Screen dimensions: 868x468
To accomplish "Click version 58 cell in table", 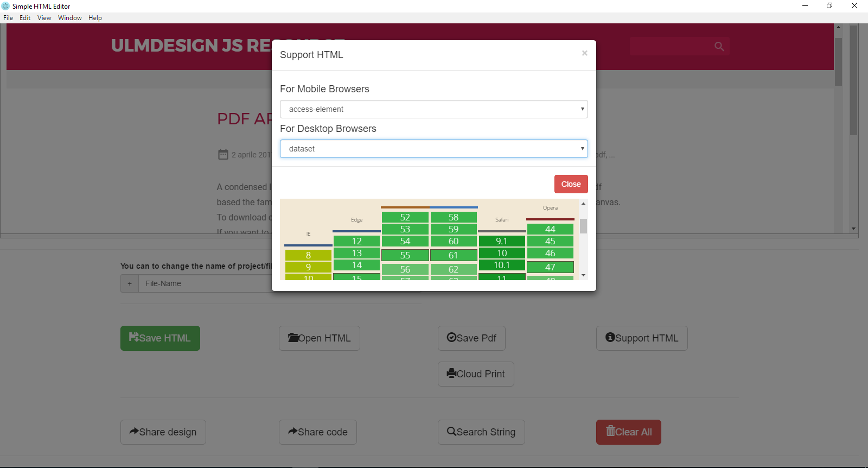I will [454, 217].
